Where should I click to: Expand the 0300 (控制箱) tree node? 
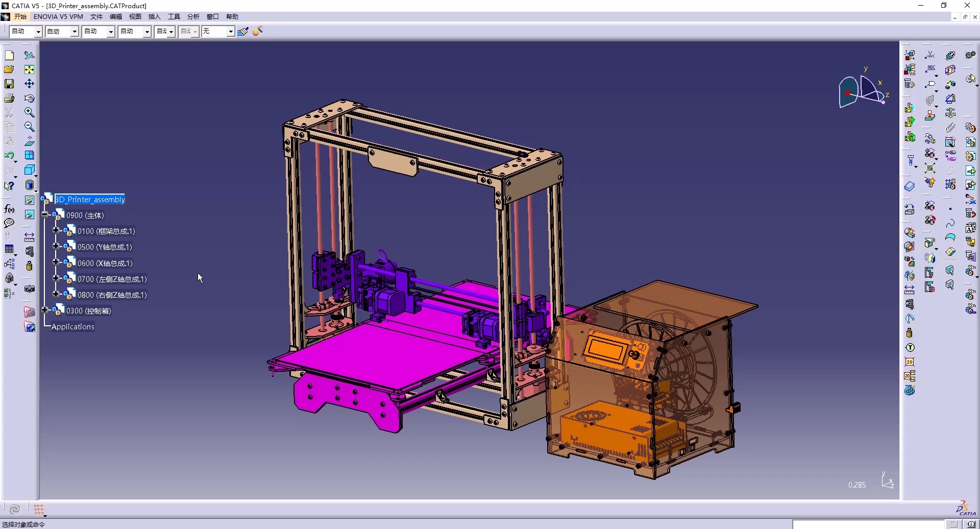tap(45, 310)
